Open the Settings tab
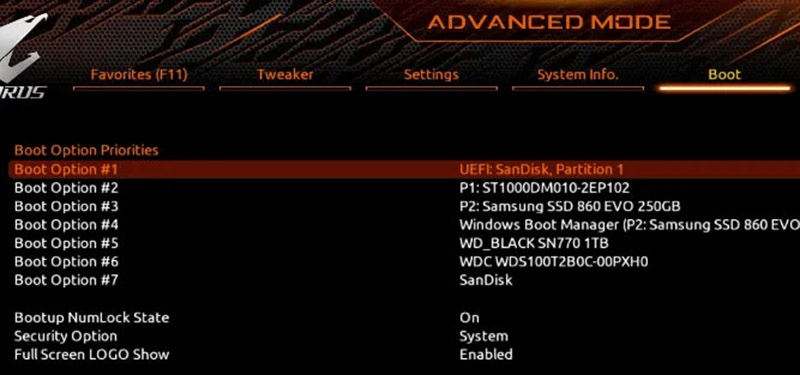800x375 pixels. tap(431, 75)
